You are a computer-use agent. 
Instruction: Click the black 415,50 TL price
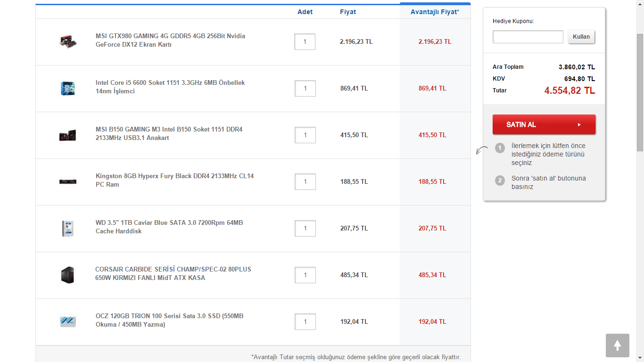pyautogui.click(x=354, y=135)
